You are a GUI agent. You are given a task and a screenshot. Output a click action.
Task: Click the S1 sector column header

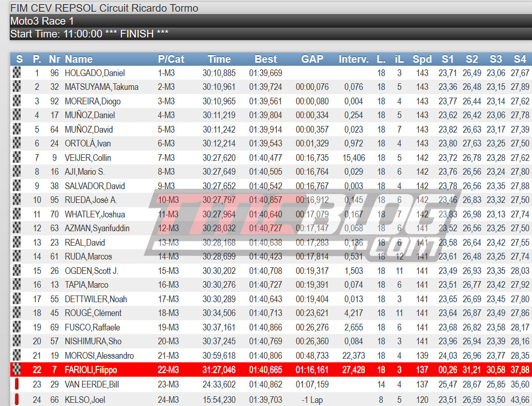coord(448,59)
